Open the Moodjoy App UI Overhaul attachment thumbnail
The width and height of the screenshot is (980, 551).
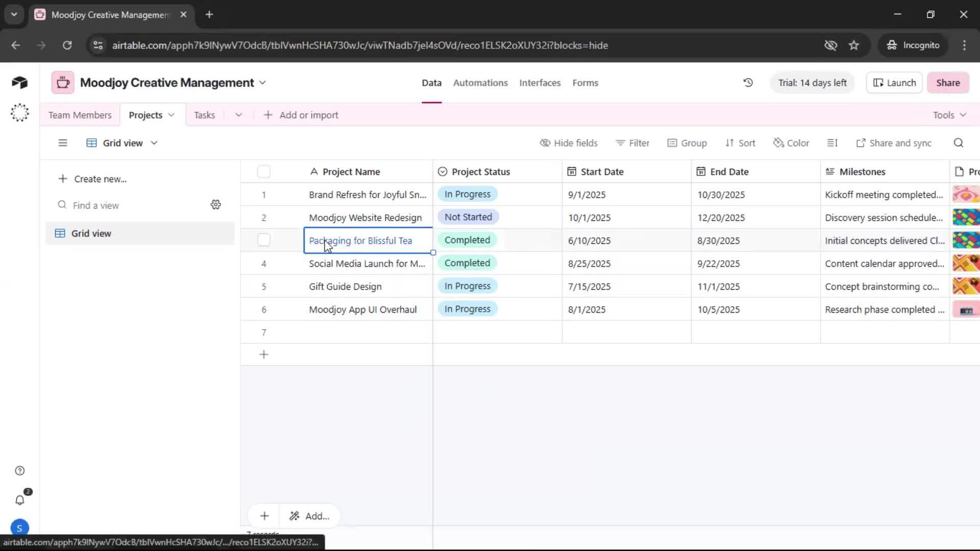(966, 310)
